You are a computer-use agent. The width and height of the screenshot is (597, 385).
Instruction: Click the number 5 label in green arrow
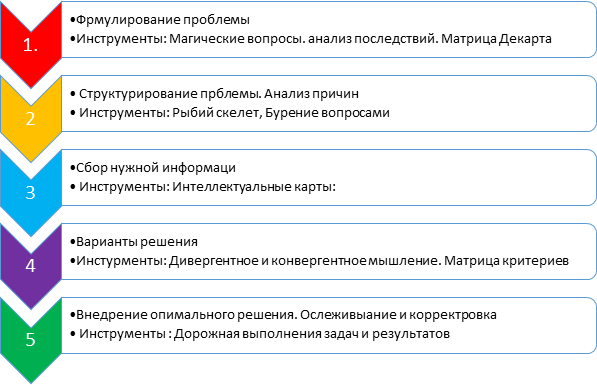click(x=30, y=339)
